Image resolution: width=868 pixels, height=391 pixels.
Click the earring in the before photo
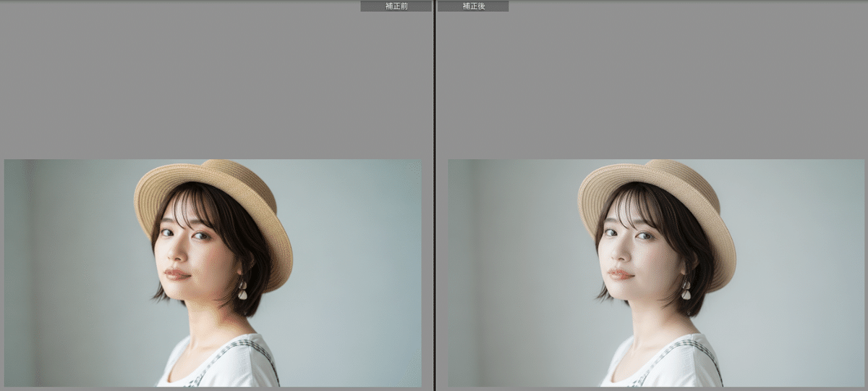[x=242, y=291]
